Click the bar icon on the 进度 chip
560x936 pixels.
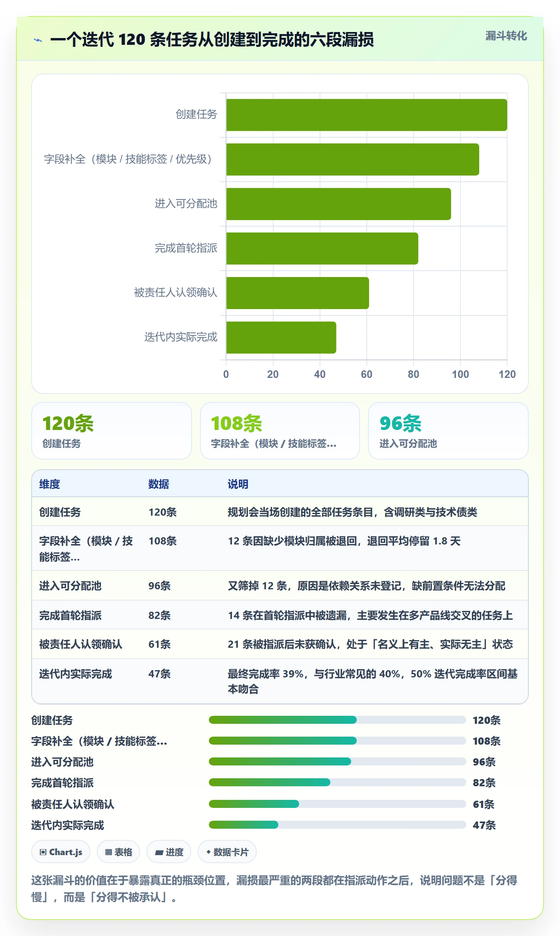(x=159, y=852)
